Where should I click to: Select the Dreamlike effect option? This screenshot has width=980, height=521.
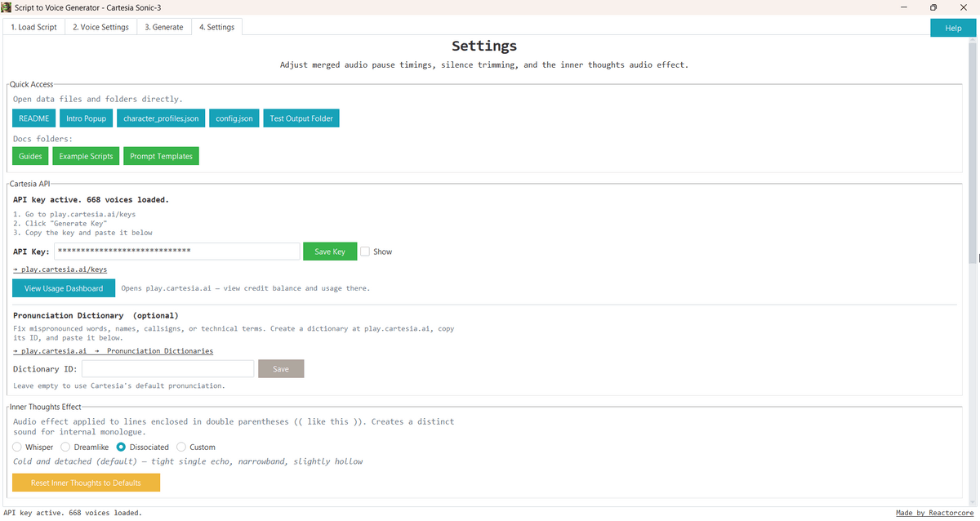(87, 448)
